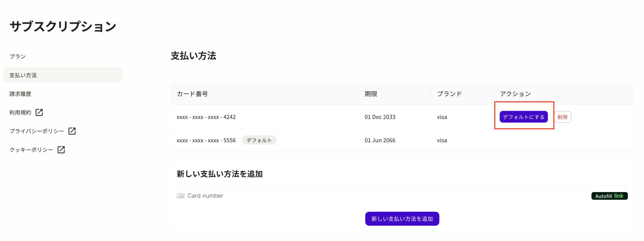Open the クッキーポリシー page
This screenshot has height=241, width=644.
31,150
